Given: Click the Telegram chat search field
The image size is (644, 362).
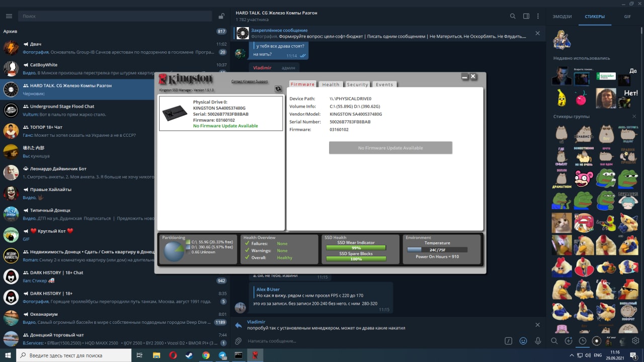Looking at the screenshot, I should coord(115,16).
